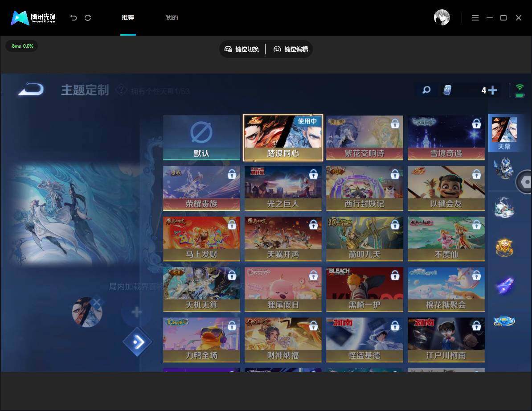Switch to the 推荐 tab
The width and height of the screenshot is (532, 411).
tap(128, 17)
